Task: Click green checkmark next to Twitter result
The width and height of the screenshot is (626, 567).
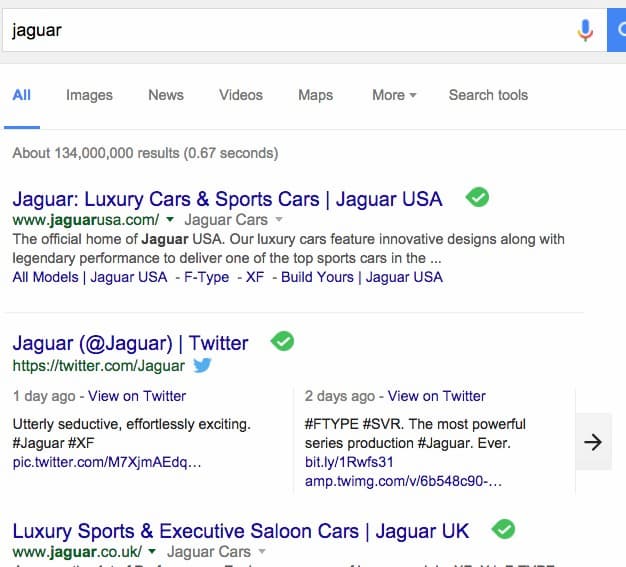Action: [282, 341]
